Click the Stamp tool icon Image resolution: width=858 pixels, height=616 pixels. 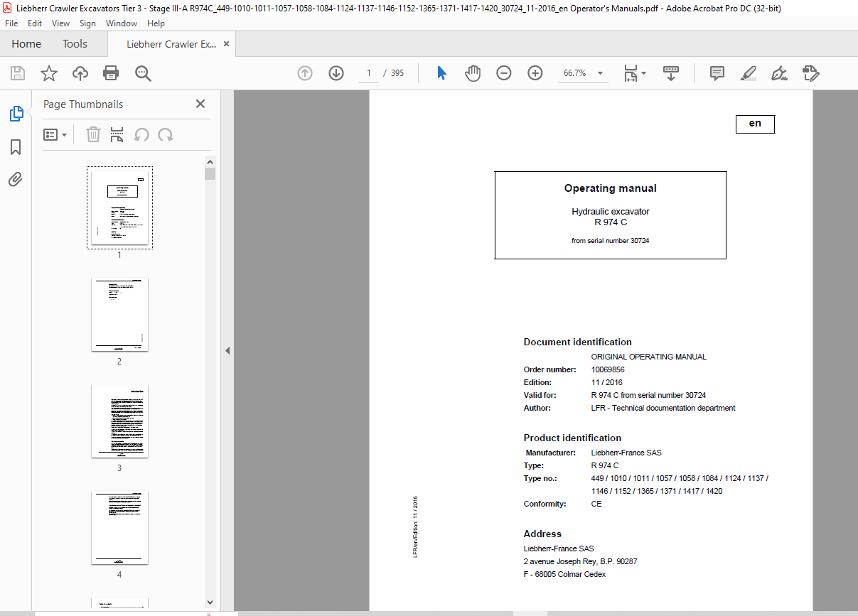coord(810,73)
